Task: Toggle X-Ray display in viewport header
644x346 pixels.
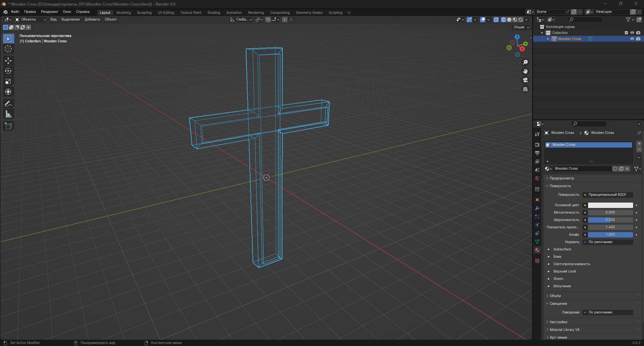Action: pyautogui.click(x=496, y=20)
